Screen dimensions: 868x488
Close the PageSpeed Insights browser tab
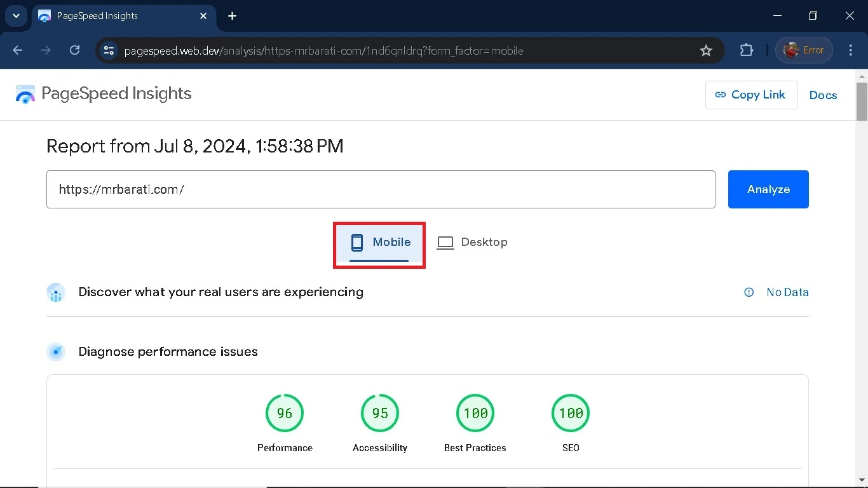(x=203, y=16)
